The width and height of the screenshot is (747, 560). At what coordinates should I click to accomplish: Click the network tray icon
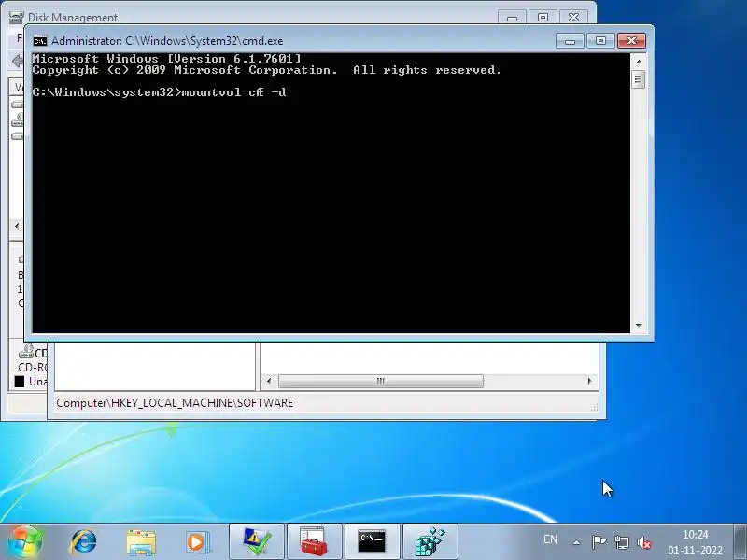[621, 542]
